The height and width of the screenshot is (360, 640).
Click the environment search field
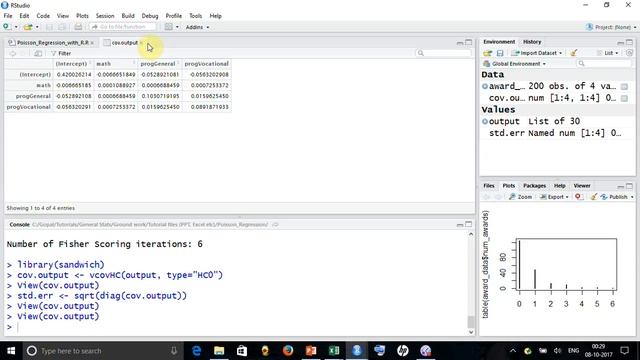tap(604, 64)
